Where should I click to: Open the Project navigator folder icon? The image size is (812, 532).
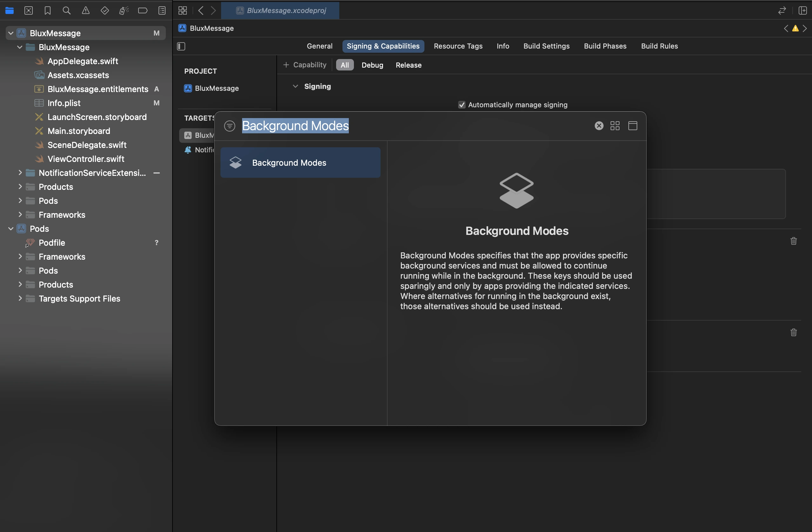[10, 10]
